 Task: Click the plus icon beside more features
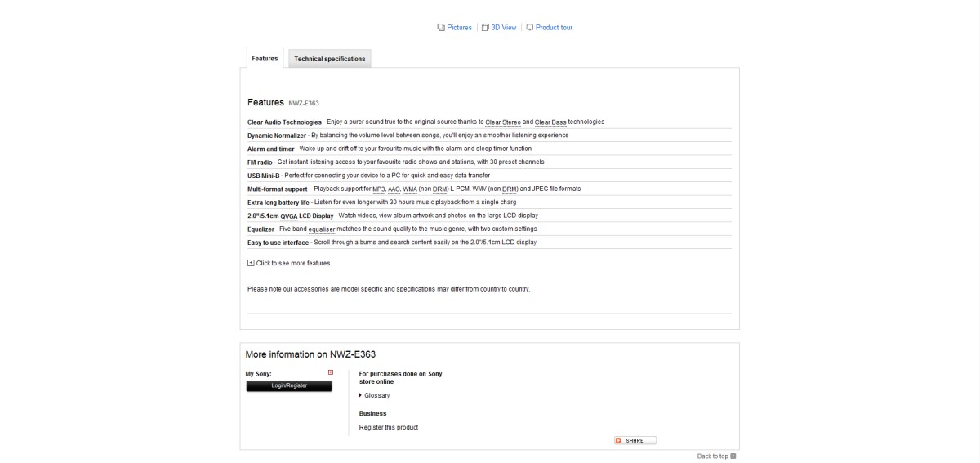click(250, 263)
